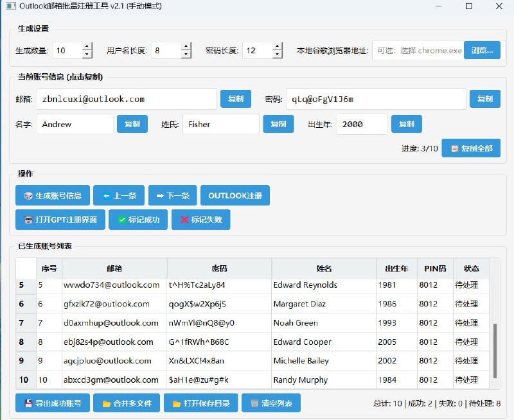Click the clipboard icon on 复制全部

(455, 148)
